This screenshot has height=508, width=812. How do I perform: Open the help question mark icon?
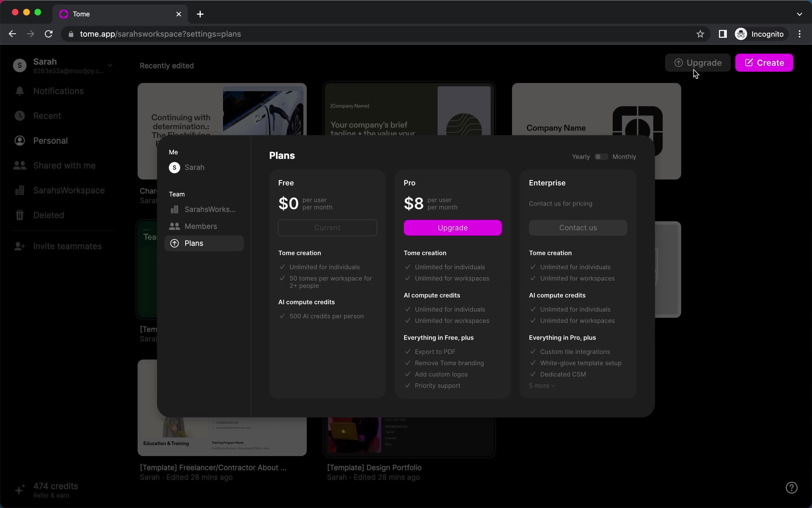click(x=791, y=487)
